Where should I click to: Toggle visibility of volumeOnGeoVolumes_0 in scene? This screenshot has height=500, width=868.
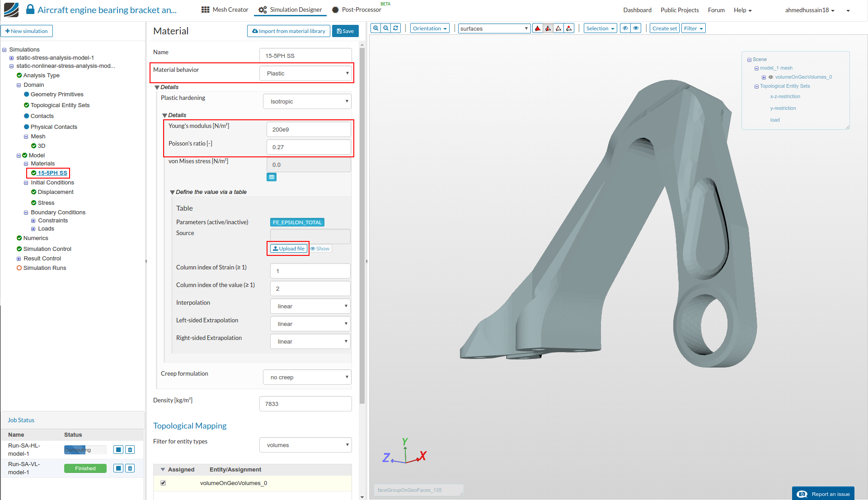pos(770,77)
